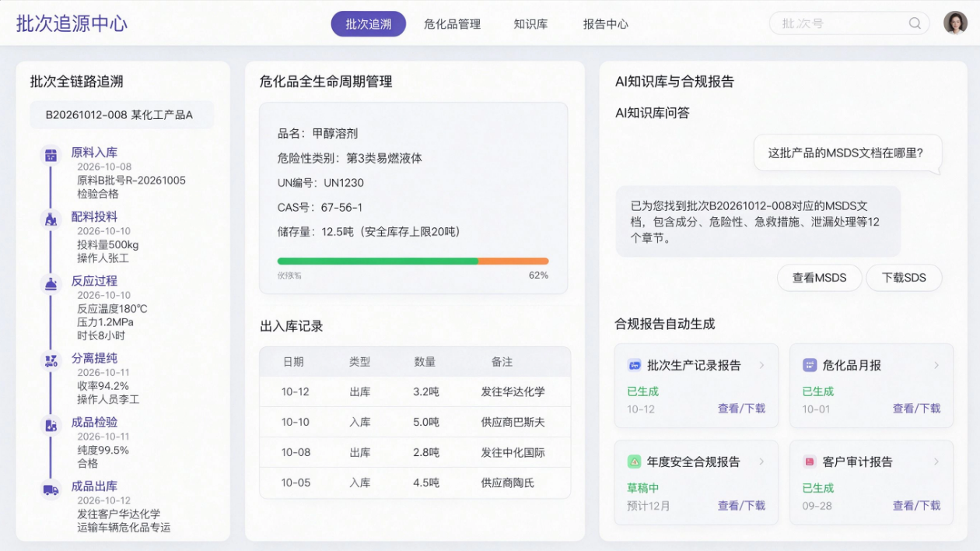The height and width of the screenshot is (551, 980).
Task: Click the 批次号 search input field
Action: pyautogui.click(x=849, y=23)
